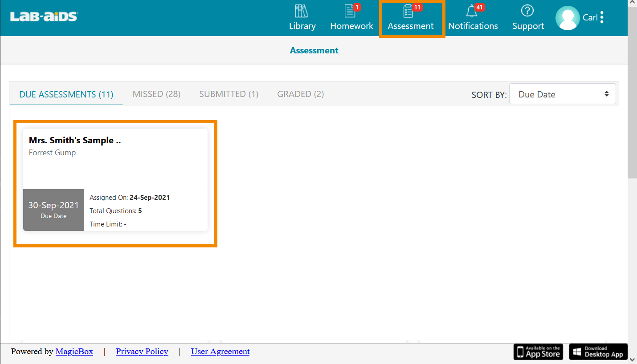The image size is (637, 364).
Task: Open the User Agreement link
Action: [220, 352]
